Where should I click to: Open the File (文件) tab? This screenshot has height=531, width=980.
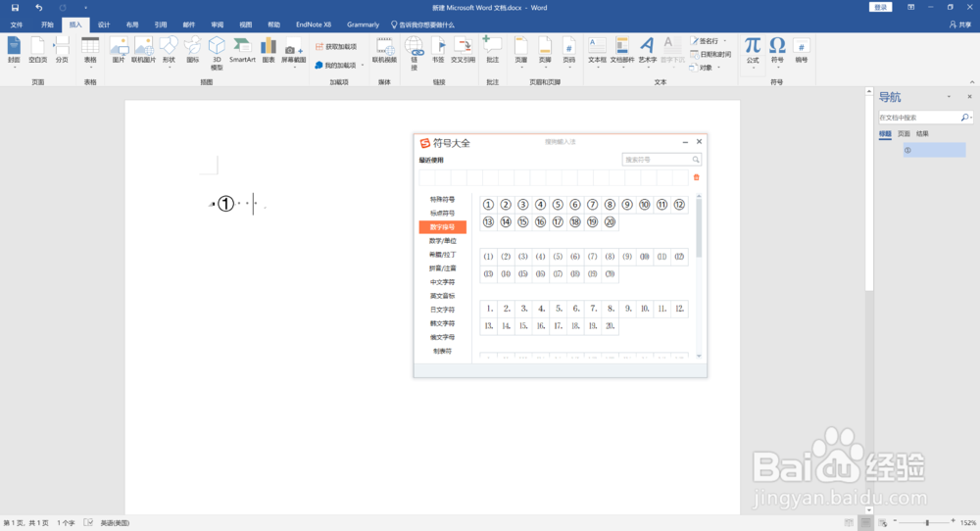[x=17, y=25]
